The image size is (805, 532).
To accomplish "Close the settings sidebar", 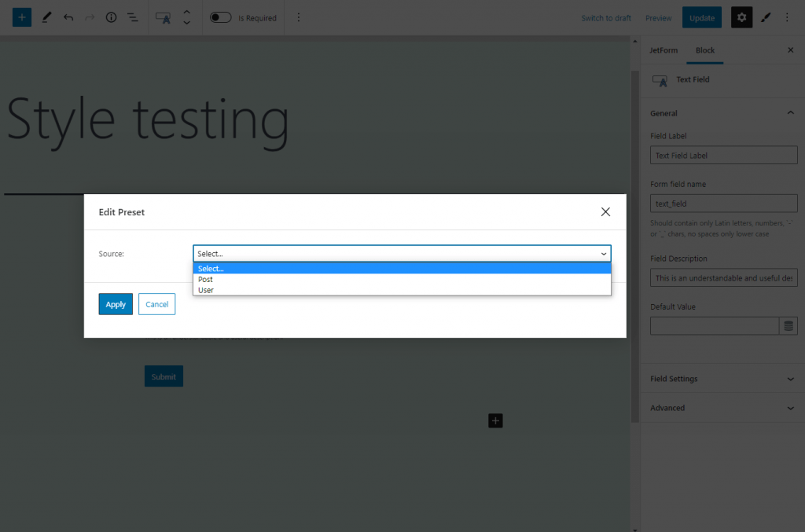I will (790, 50).
